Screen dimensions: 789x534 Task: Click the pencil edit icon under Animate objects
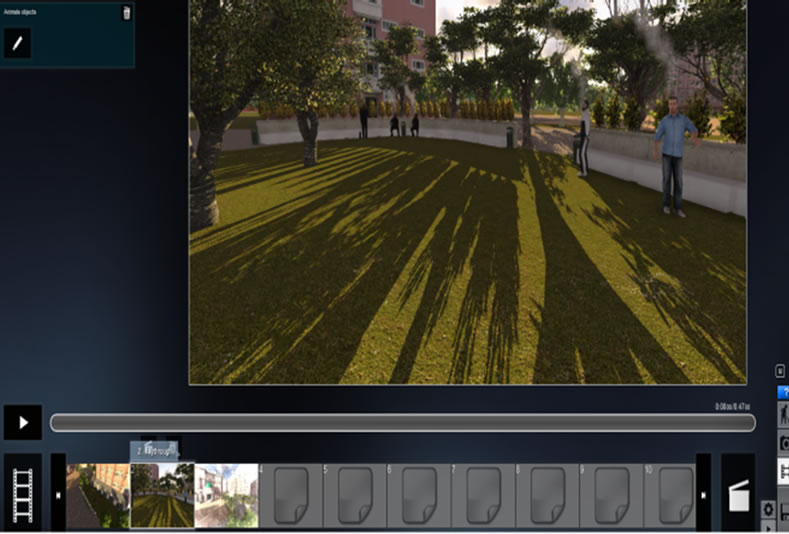tap(17, 43)
